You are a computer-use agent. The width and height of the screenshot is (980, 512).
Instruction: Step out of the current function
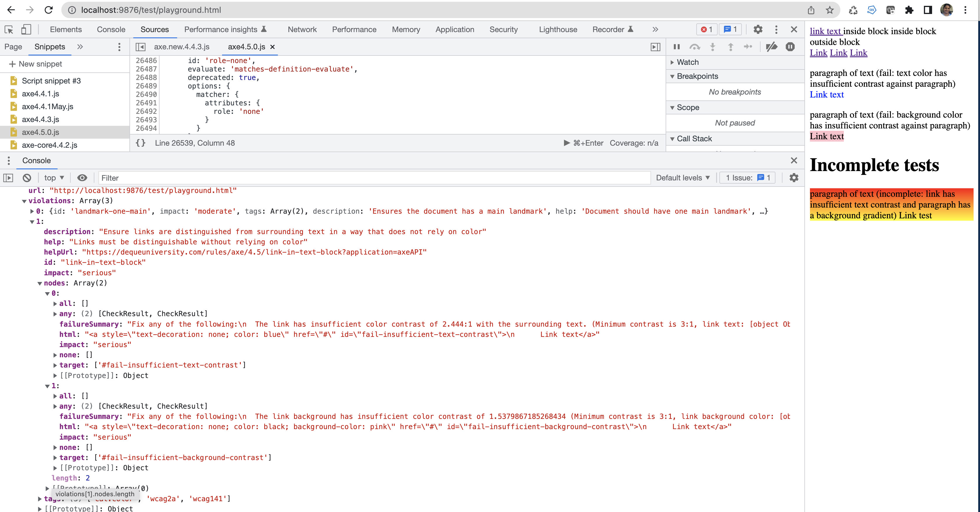coord(730,47)
